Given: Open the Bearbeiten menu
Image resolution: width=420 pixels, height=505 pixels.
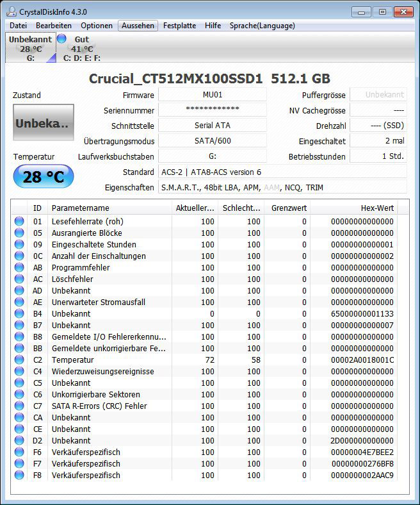Looking at the screenshot, I should [53, 26].
